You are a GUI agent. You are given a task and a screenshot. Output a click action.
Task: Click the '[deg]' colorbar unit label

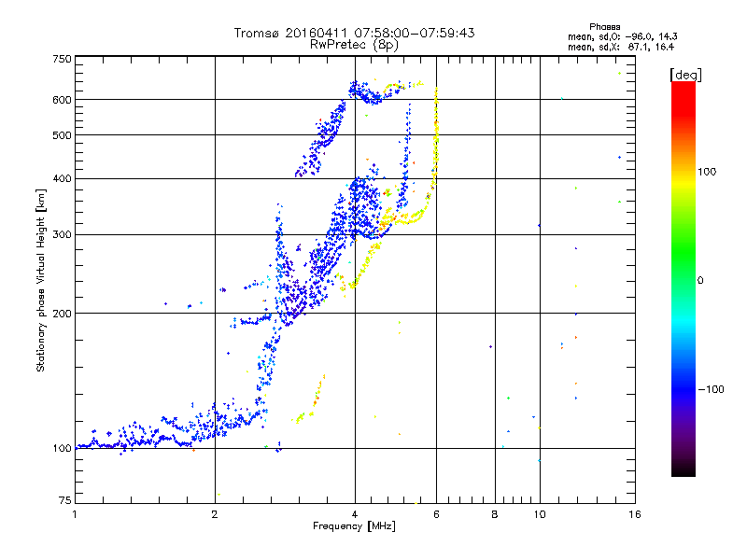(685, 75)
